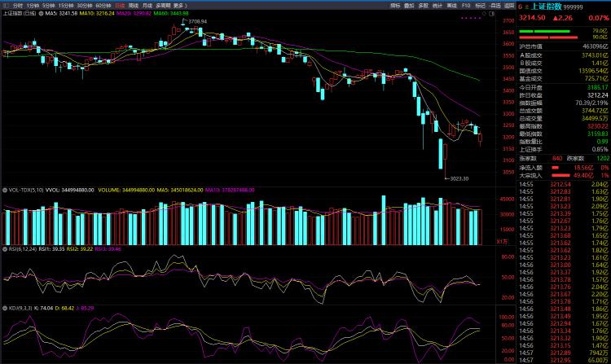Switch to the 分时 intraday chart tab

click(x=18, y=6)
